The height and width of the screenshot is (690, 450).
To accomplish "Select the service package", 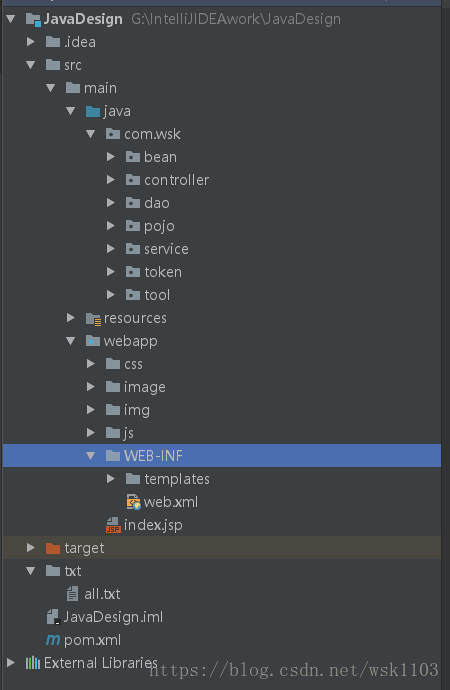I will click(x=166, y=249).
